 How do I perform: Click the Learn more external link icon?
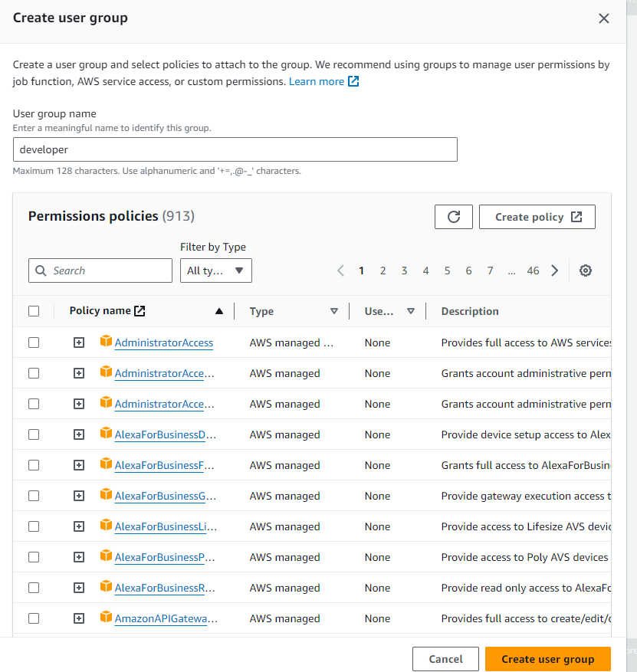(353, 81)
